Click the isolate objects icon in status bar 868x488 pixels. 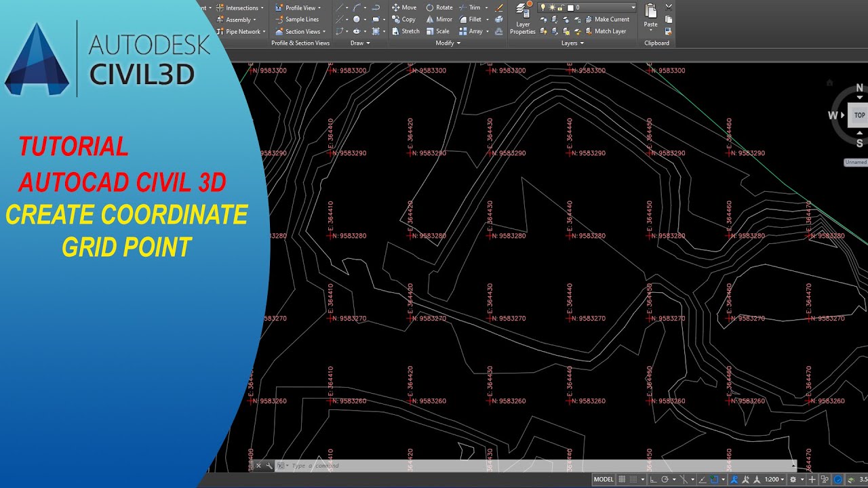(825, 479)
